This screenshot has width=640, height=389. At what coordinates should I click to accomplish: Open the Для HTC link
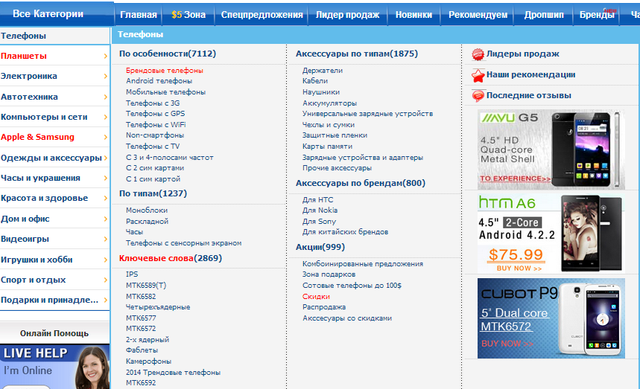pos(318,200)
